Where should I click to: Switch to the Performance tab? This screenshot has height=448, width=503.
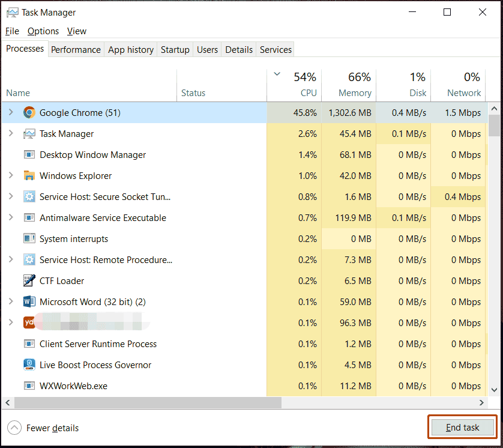(76, 50)
